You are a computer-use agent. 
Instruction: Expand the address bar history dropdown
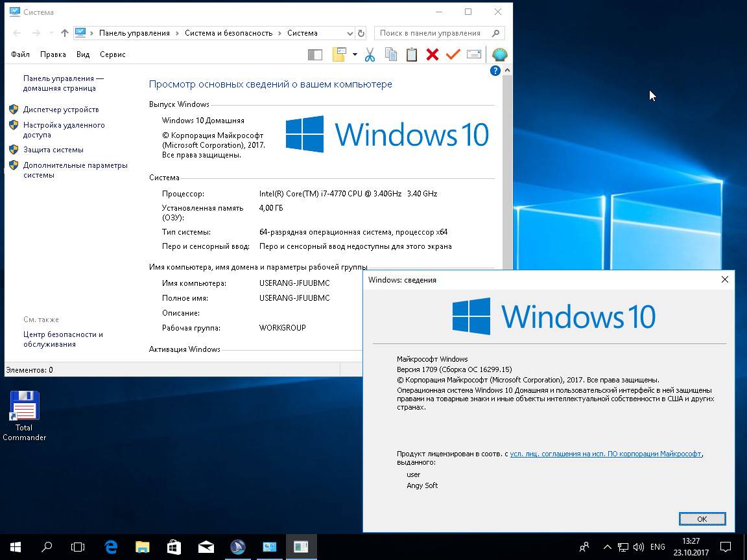[x=350, y=33]
